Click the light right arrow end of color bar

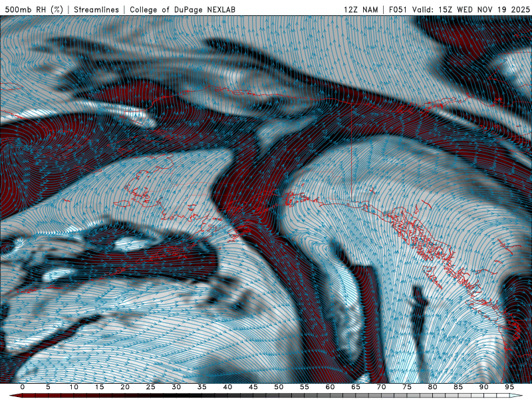516,396
